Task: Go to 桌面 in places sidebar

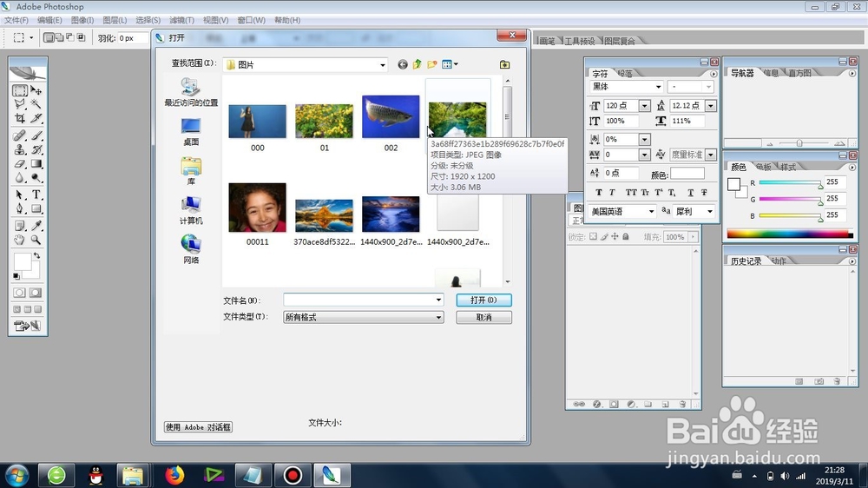Action: click(191, 132)
